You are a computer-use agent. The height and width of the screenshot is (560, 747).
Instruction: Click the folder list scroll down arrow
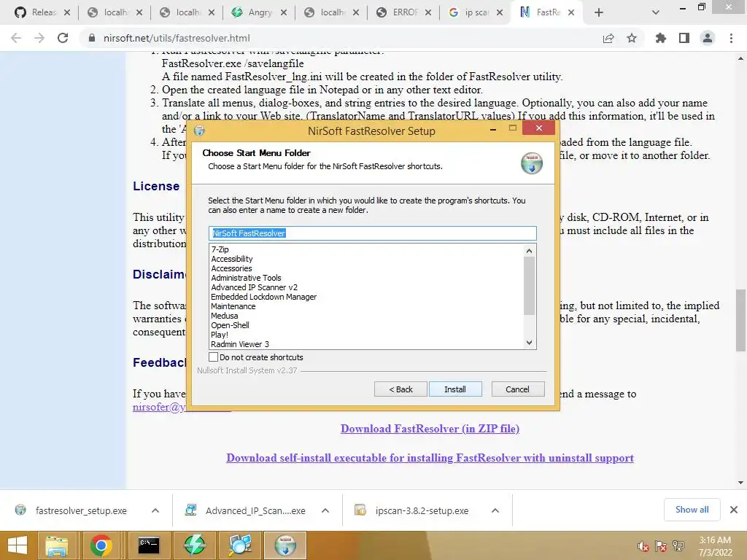(530, 343)
